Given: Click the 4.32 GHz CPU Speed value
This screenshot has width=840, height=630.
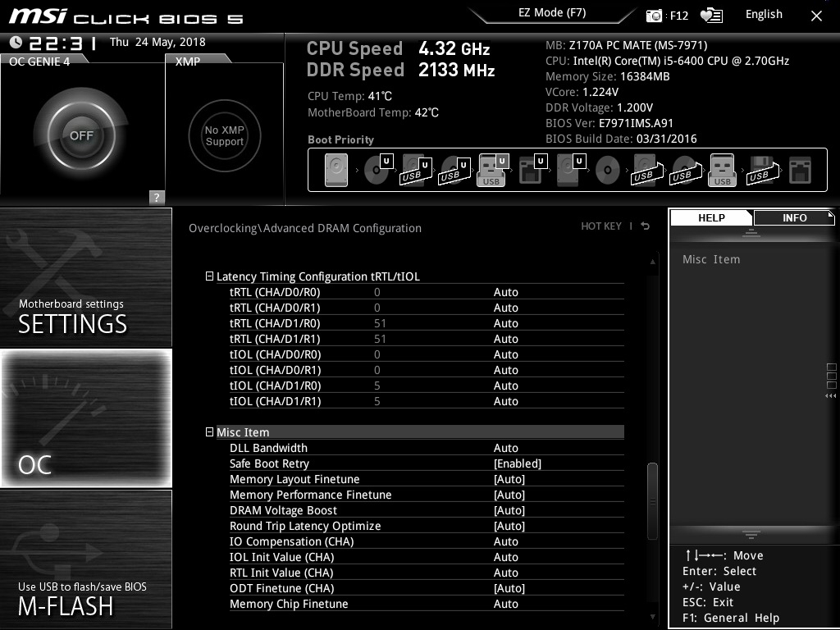Looking at the screenshot, I should pos(454,48).
